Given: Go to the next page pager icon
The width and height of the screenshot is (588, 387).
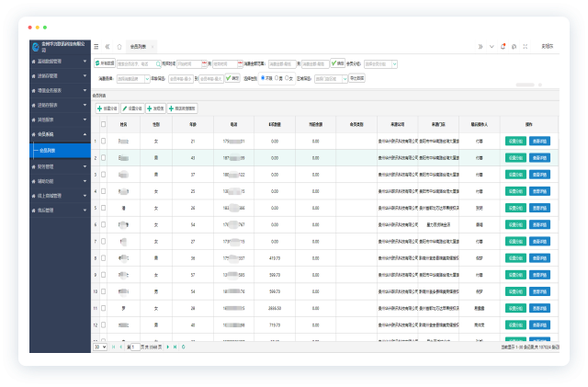Looking at the screenshot, I should click(x=167, y=347).
